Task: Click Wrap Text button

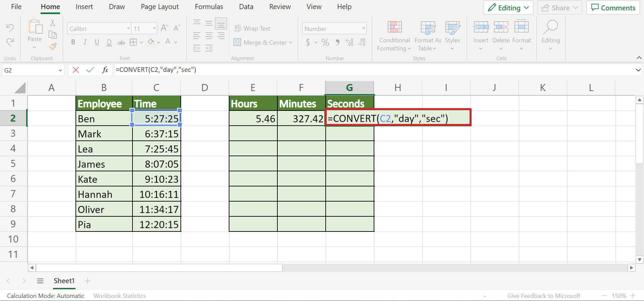Action: (x=252, y=29)
